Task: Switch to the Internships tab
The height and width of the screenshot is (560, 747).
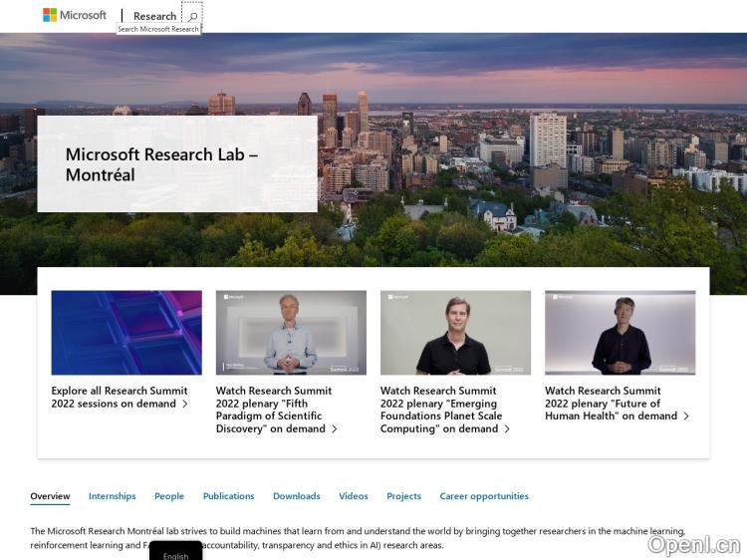Action: [x=112, y=496]
